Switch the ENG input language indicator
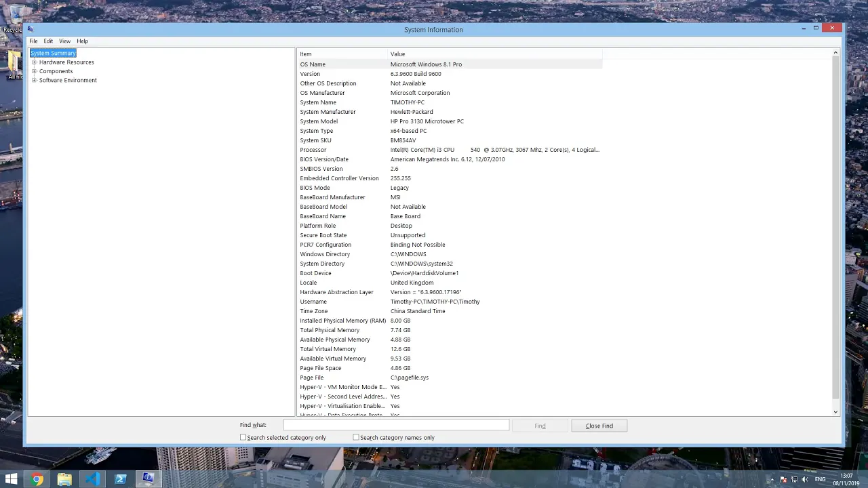 click(x=820, y=479)
